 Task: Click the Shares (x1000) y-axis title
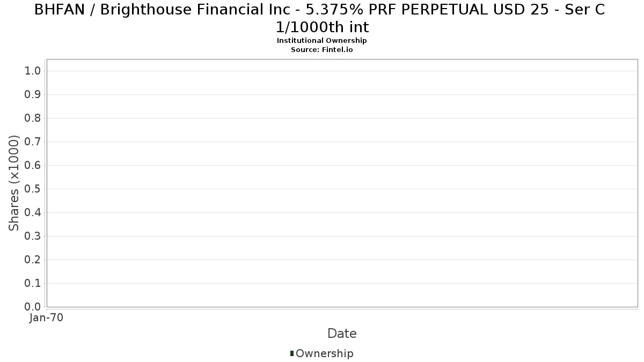click(14, 183)
